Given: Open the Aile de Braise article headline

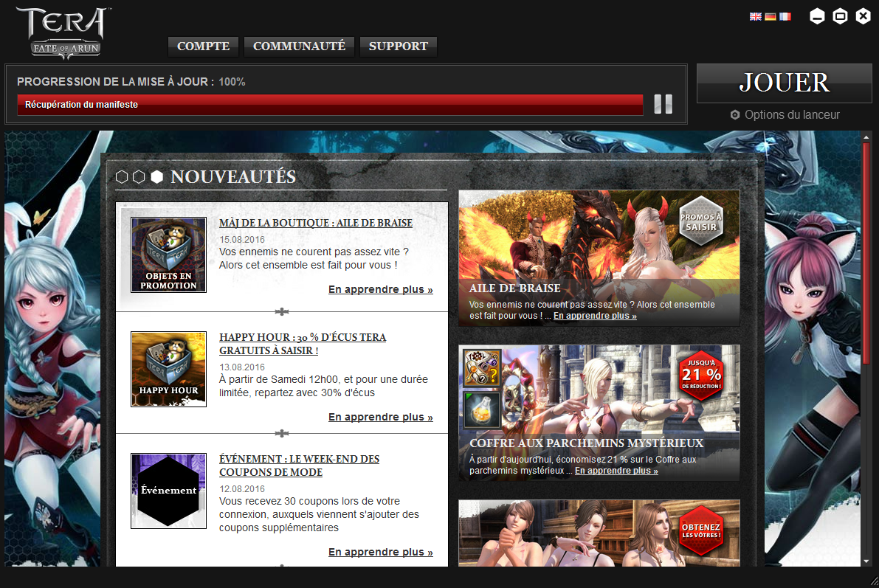Looking at the screenshot, I should (x=315, y=223).
